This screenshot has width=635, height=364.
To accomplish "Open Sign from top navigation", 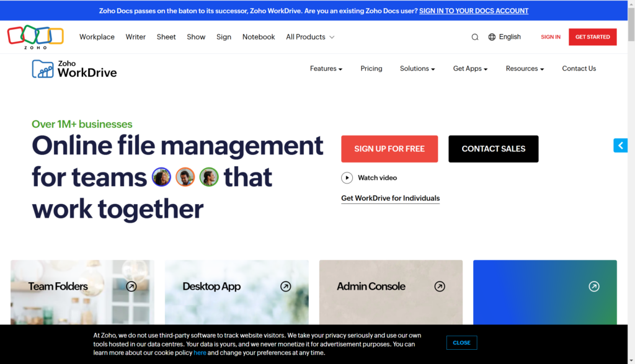I will pos(223,37).
